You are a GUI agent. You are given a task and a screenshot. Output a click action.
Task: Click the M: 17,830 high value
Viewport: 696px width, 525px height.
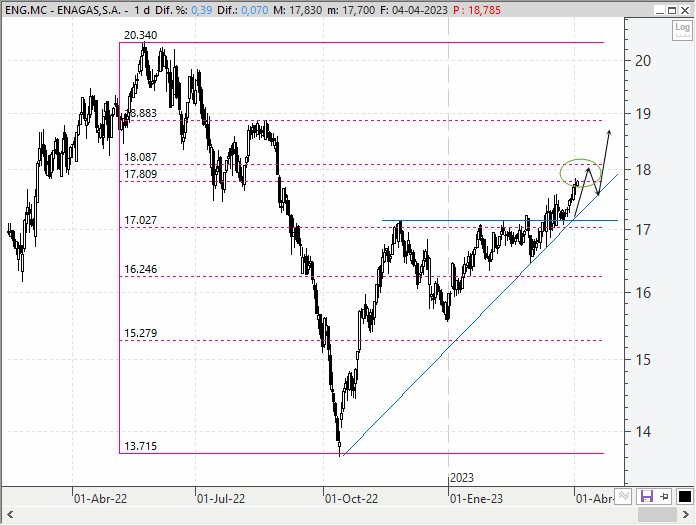point(297,10)
